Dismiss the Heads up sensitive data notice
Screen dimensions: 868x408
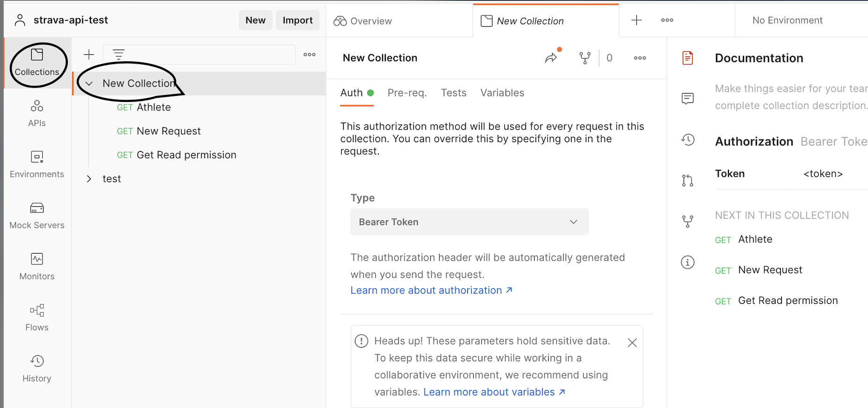click(x=633, y=343)
